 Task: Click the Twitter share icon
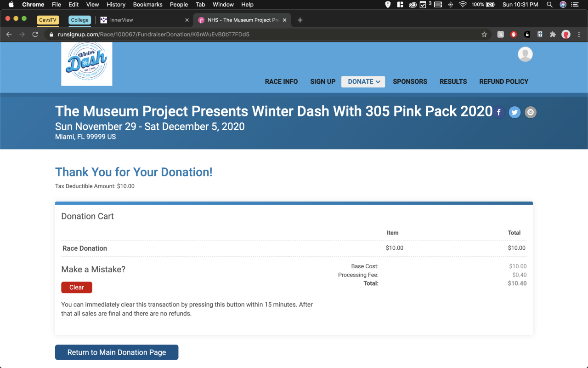tap(514, 112)
